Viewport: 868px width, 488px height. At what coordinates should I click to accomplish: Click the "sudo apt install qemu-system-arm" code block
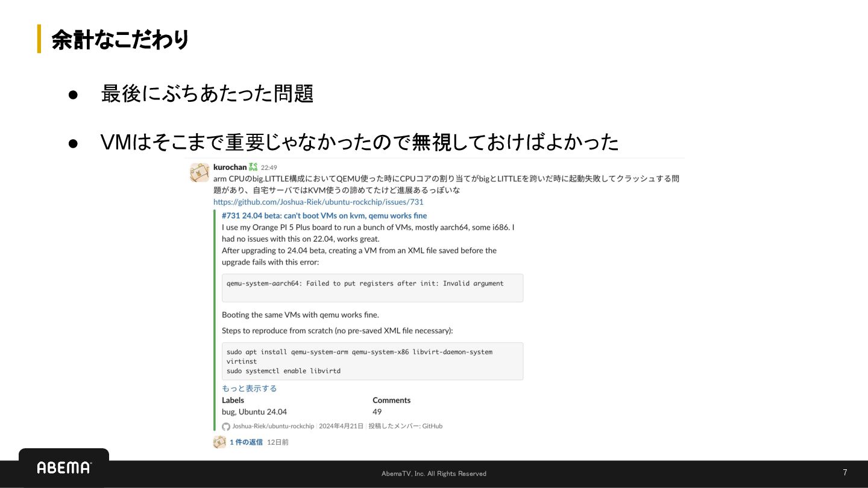click(x=373, y=361)
